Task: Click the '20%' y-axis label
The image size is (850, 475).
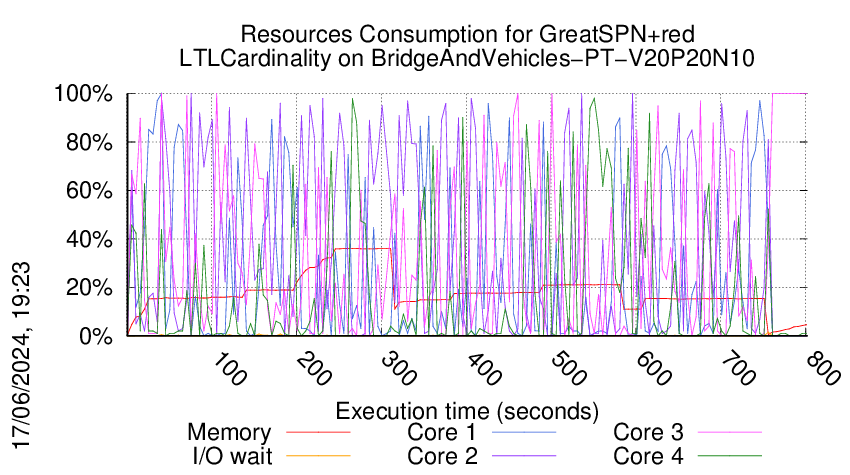Action: (x=89, y=287)
